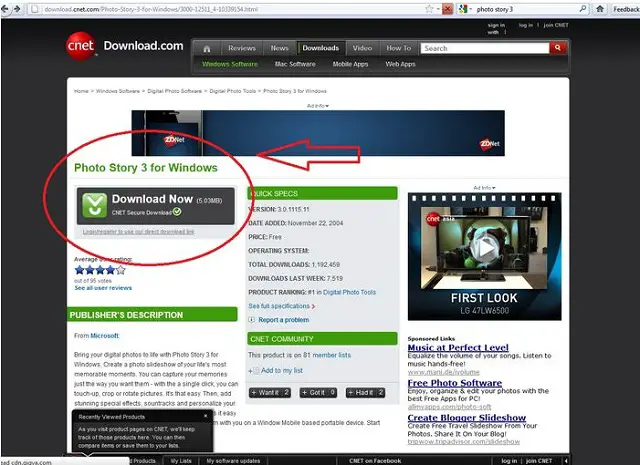Click the Want it button
Screen dimensions: 640x465
(270, 393)
